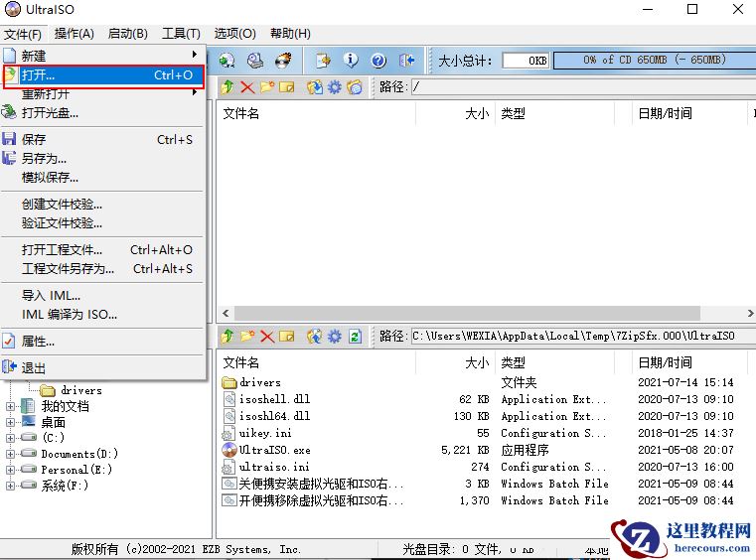756x560 pixels.
Task: Open 选项(O) menu
Action: pos(234,34)
